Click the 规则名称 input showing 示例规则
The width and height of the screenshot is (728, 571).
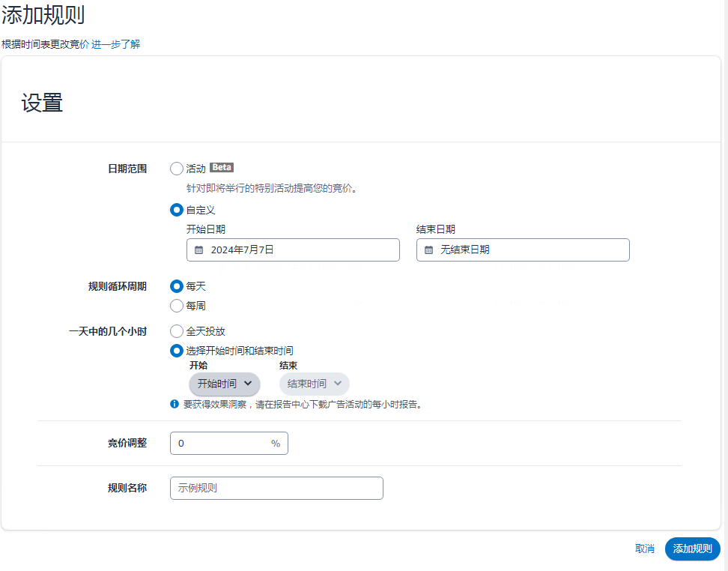(x=276, y=488)
